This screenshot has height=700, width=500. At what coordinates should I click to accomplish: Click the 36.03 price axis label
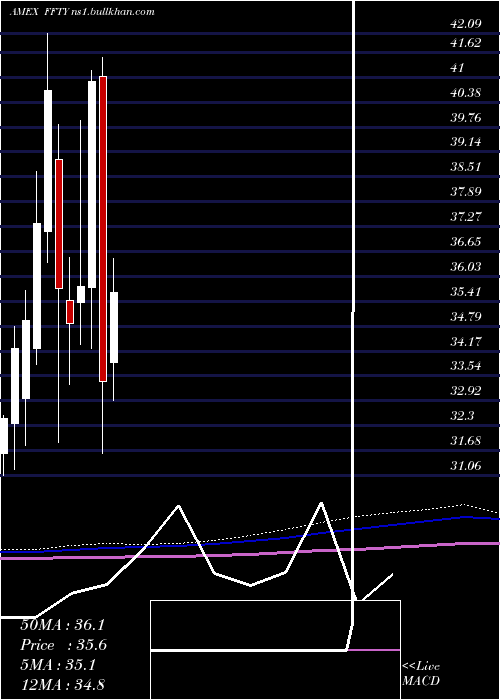[466, 267]
